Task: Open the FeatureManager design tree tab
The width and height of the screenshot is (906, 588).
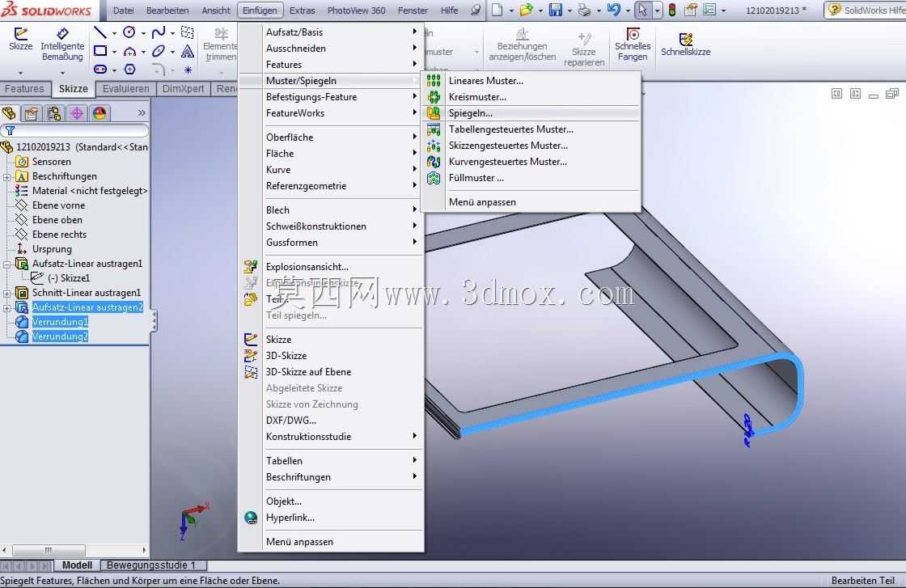Action: click(9, 113)
